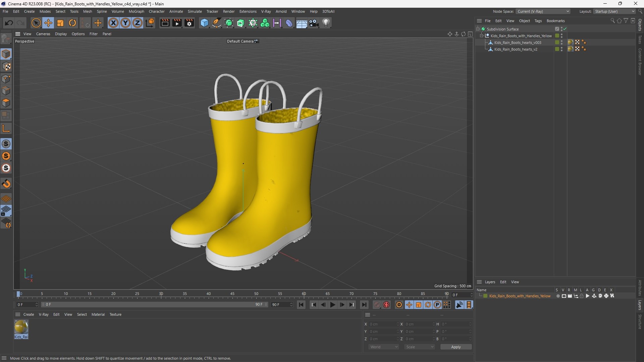Collapse the Kids_Rain_Boots_with_Handles_Yellow null
644x362 pixels.
coord(482,36)
